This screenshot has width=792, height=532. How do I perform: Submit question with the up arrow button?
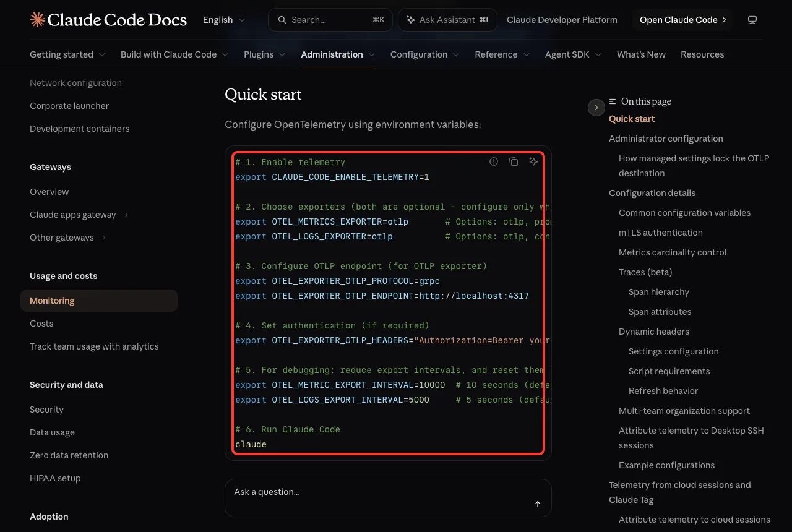(538, 504)
